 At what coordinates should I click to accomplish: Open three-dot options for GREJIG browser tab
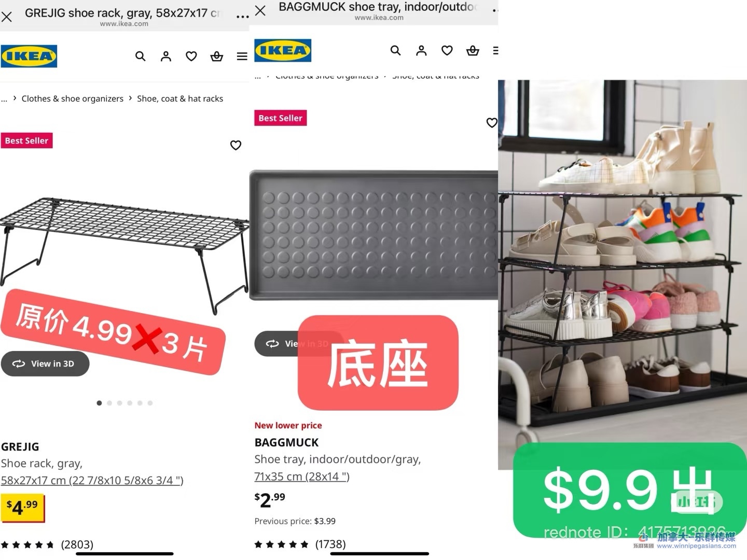tap(242, 17)
